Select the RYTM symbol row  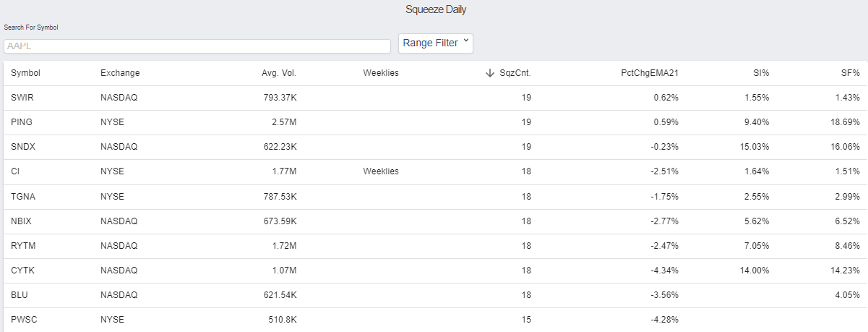tap(434, 246)
